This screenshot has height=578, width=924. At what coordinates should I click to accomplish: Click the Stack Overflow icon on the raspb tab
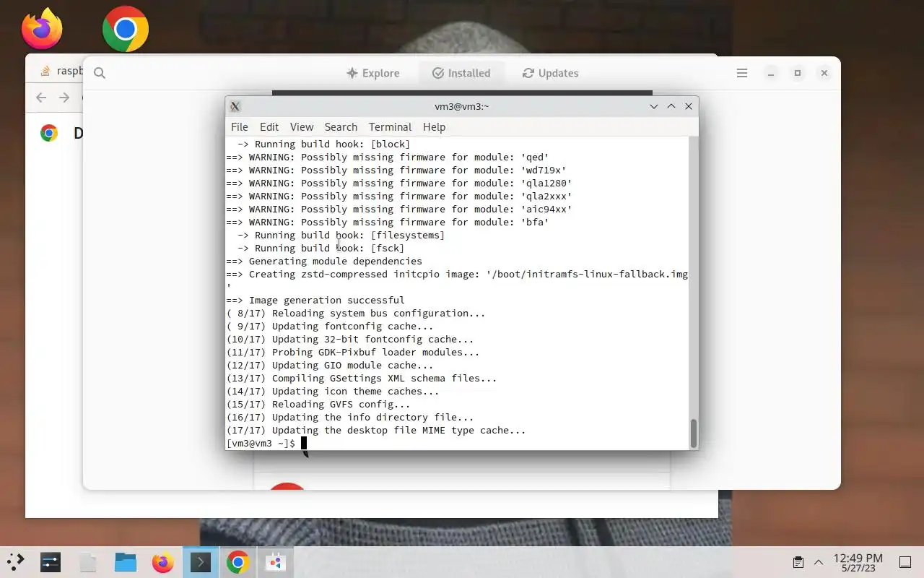point(45,71)
